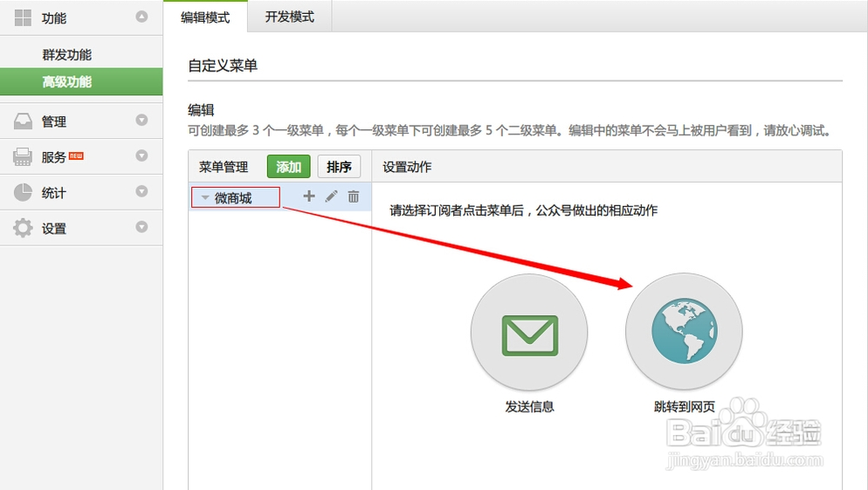This screenshot has height=490, width=868.
Task: Choose the 跳转到网页 globe action
Action: point(685,332)
